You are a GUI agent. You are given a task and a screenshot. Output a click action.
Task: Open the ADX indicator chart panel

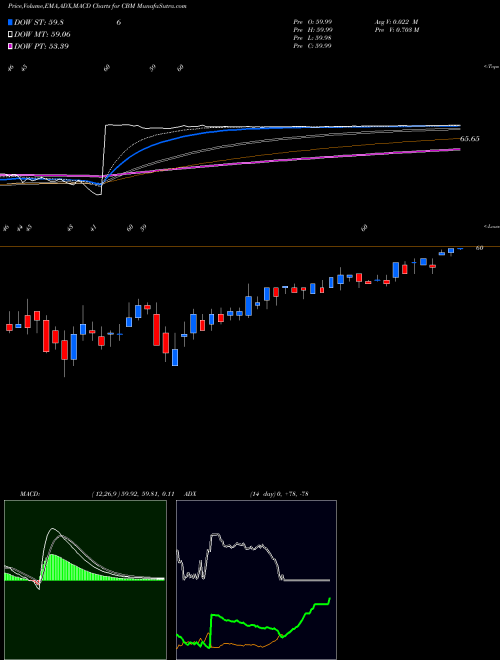(256, 580)
